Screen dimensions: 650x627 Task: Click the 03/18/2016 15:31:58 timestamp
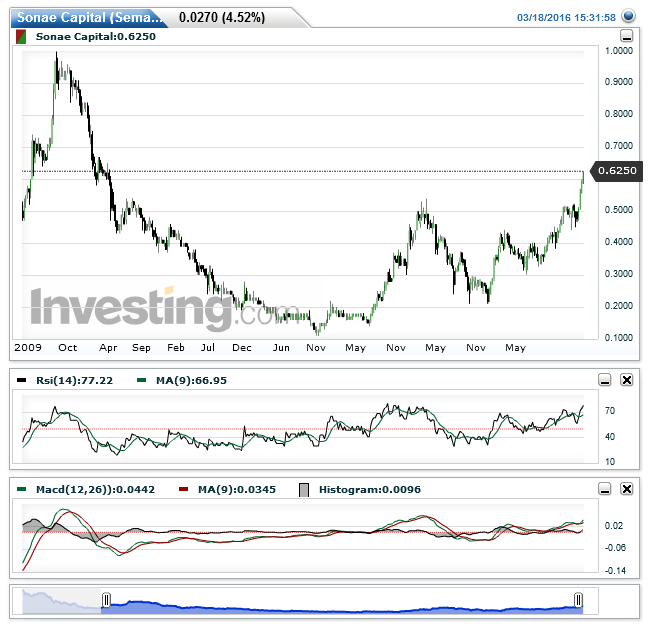tap(566, 17)
